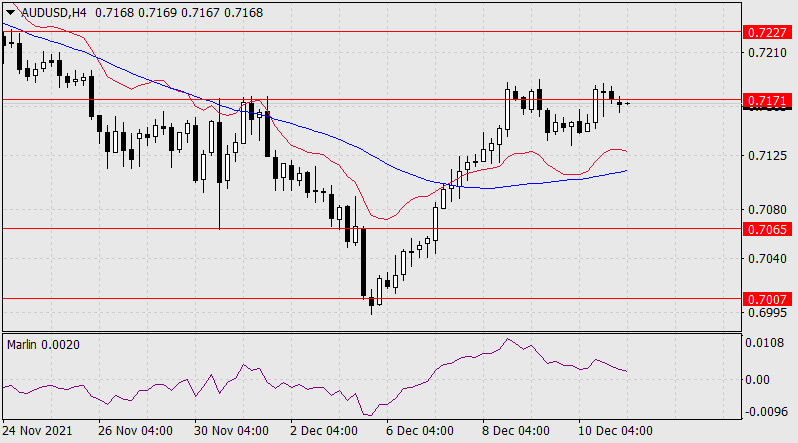
Task: Click the 0.6995 price scale value
Action: point(767,313)
